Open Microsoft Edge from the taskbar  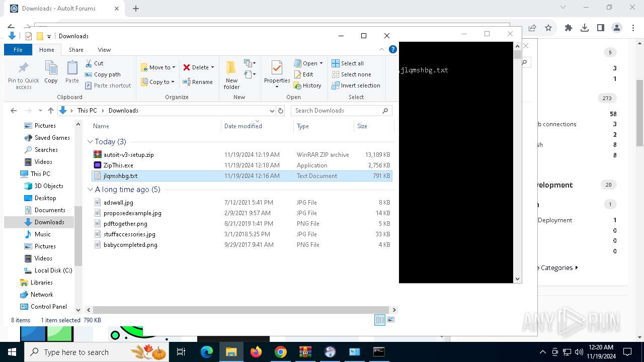[x=207, y=352]
